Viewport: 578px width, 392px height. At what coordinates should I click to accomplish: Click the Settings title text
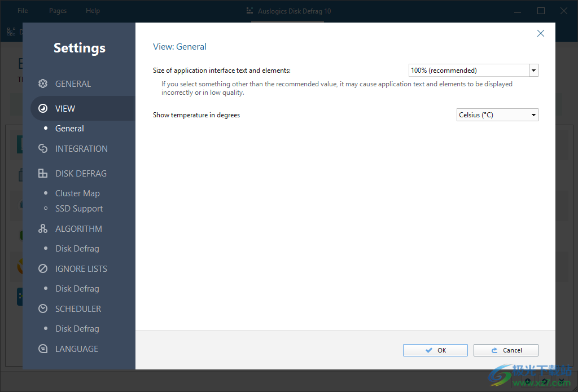point(80,48)
